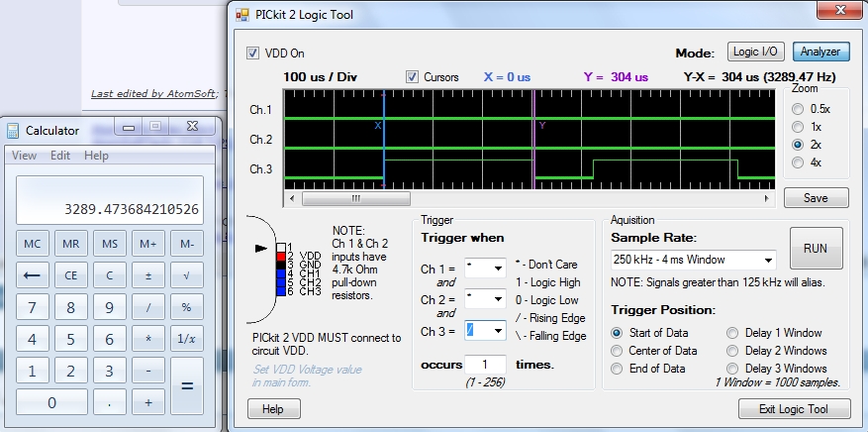The image size is (868, 432).
Task: Click the Save button
Action: (816, 198)
